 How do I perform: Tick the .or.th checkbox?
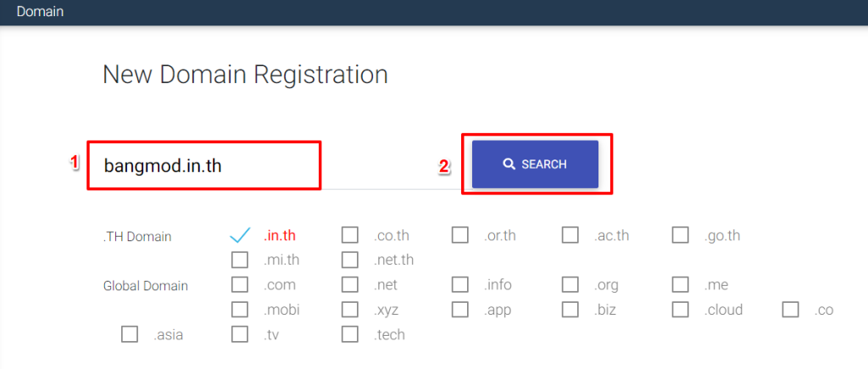pyautogui.click(x=460, y=235)
